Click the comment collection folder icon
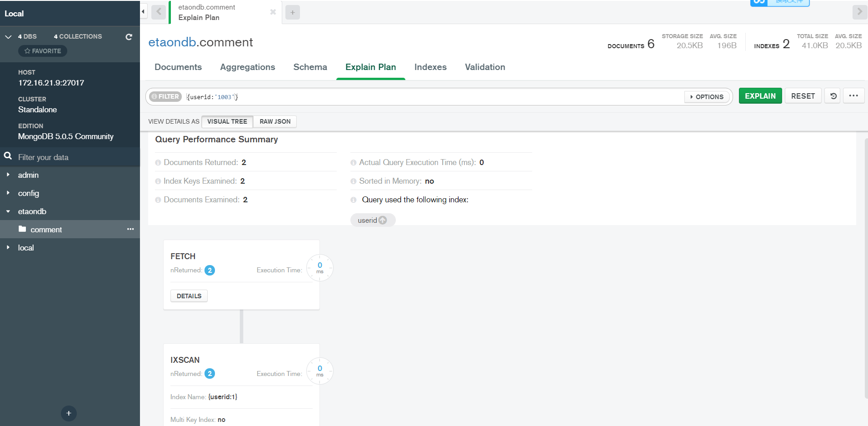 pos(22,229)
